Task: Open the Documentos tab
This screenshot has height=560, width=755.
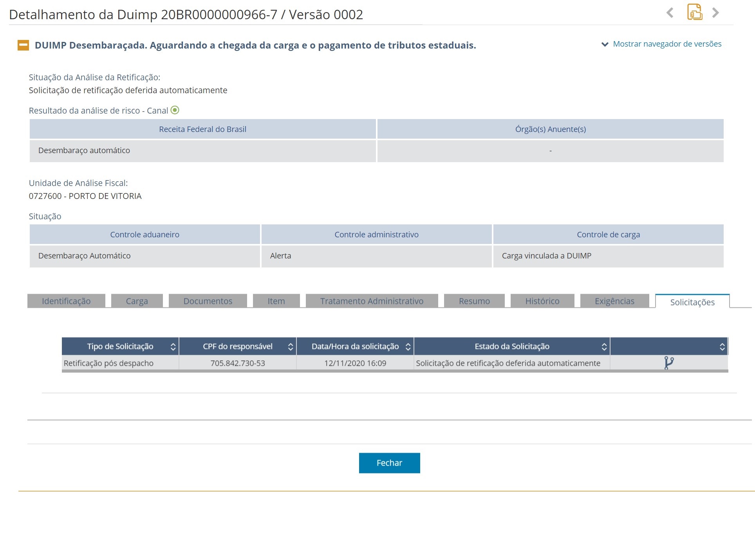Action: tap(208, 301)
